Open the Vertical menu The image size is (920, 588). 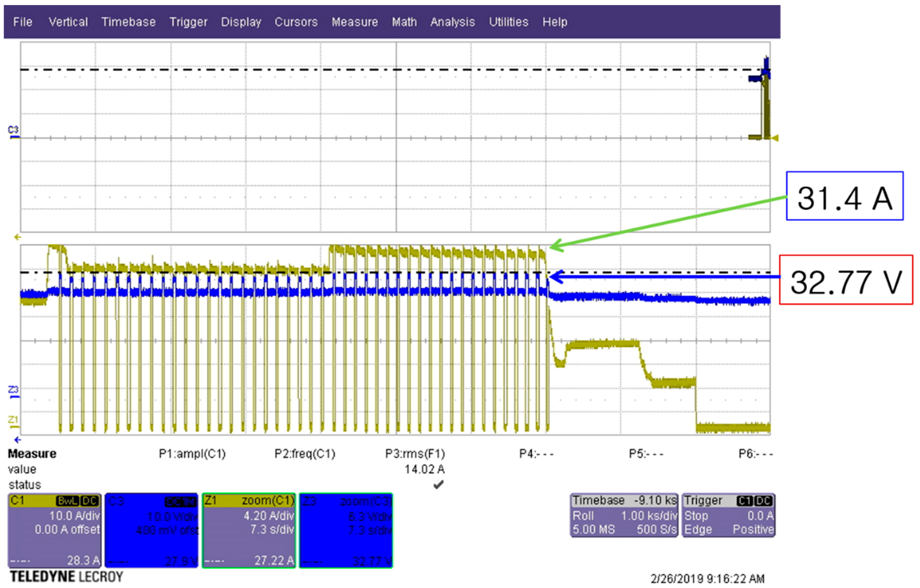tap(68, 22)
